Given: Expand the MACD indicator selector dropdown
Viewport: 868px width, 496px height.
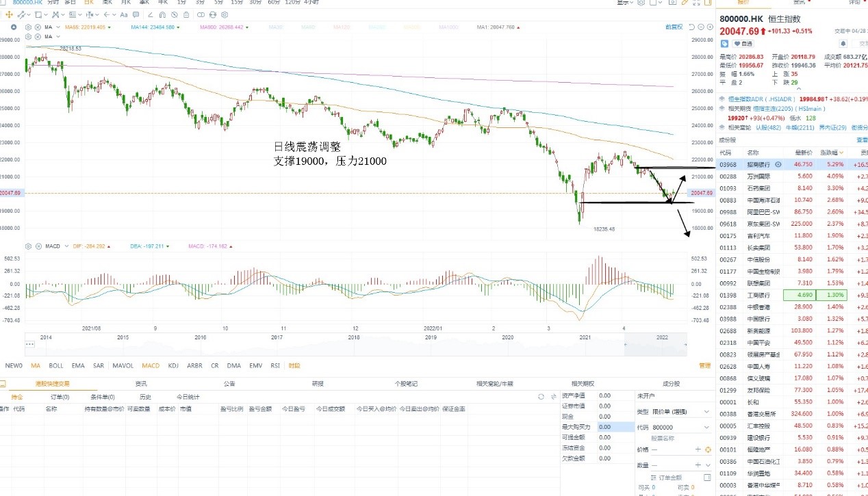Looking at the screenshot, I should (66, 246).
